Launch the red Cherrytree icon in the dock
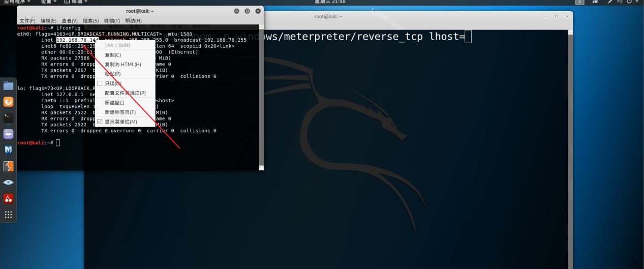 click(9, 198)
